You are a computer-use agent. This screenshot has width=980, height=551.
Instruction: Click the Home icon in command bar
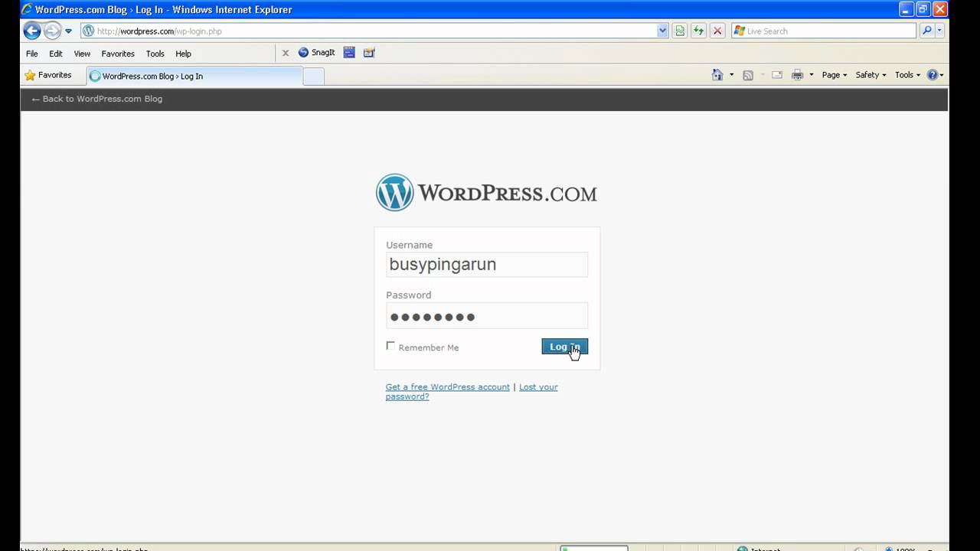(717, 75)
